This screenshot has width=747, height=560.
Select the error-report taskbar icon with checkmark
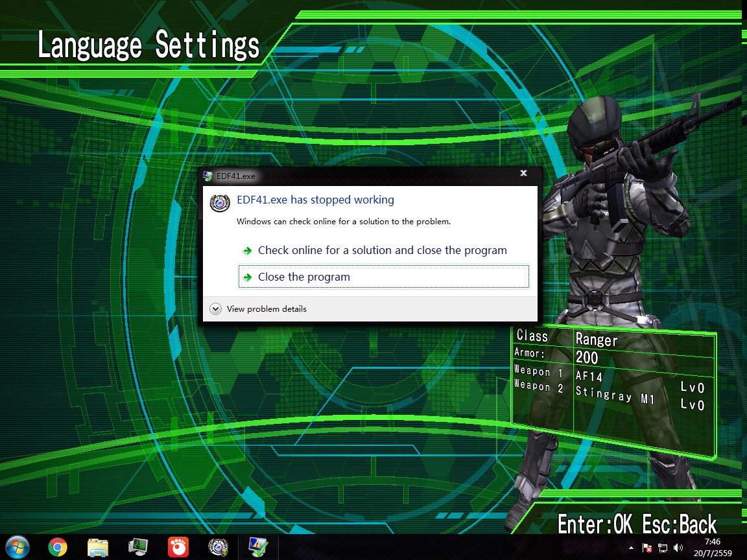click(x=257, y=547)
